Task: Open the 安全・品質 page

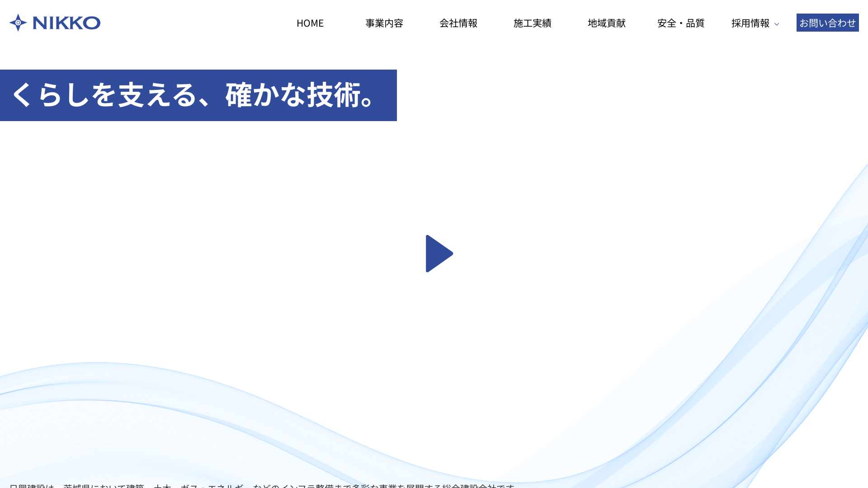Action: [681, 23]
